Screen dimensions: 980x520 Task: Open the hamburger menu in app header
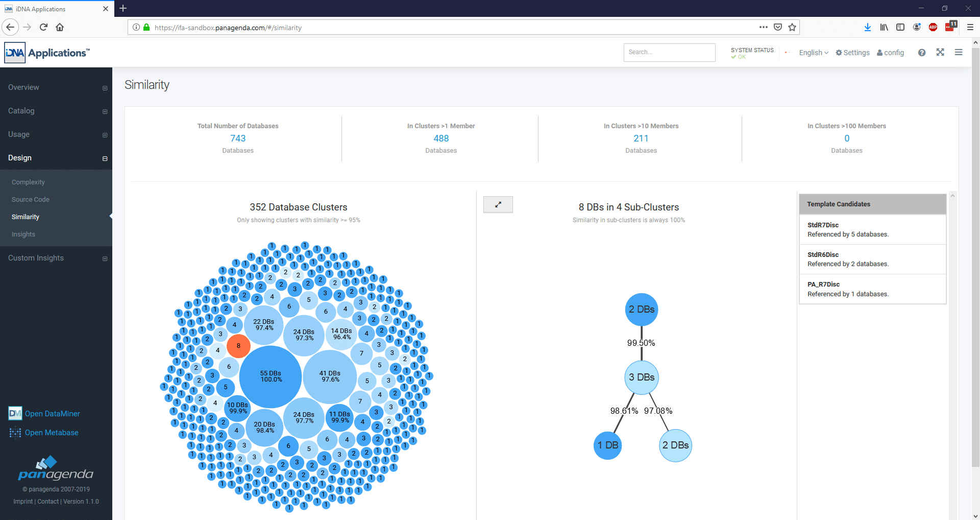[x=959, y=52]
